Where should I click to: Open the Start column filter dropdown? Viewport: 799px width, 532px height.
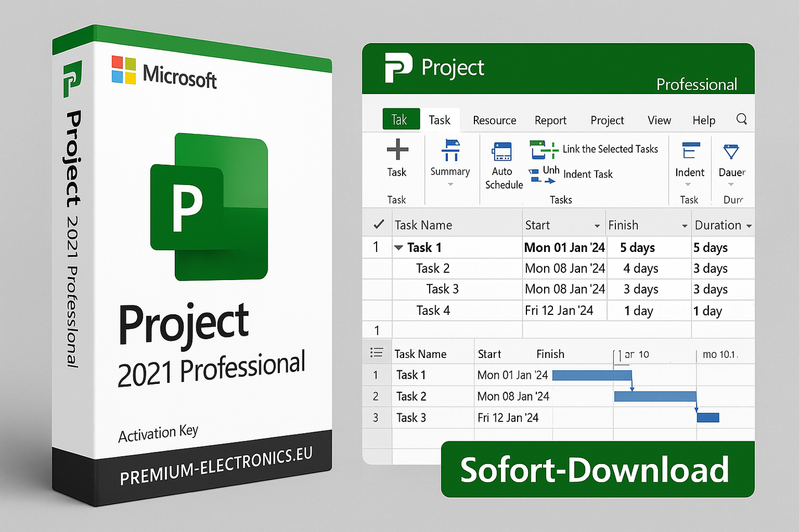597,225
